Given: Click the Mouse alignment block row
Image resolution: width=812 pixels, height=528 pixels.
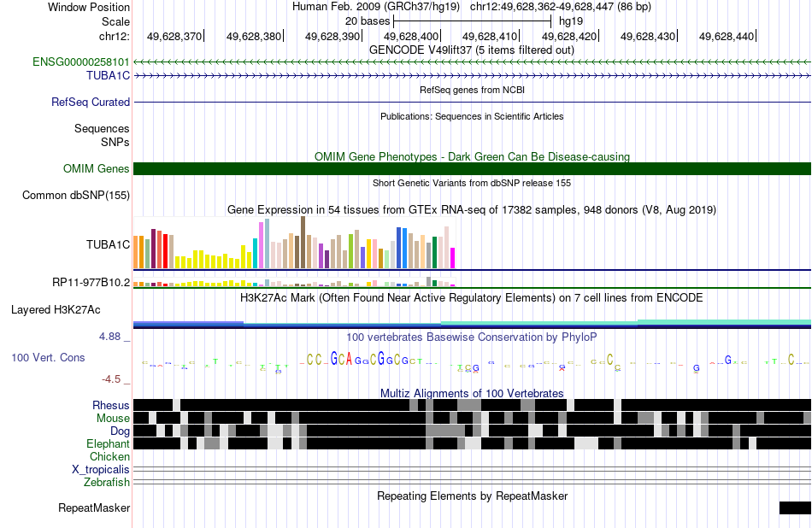Looking at the screenshot, I should pos(473,419).
